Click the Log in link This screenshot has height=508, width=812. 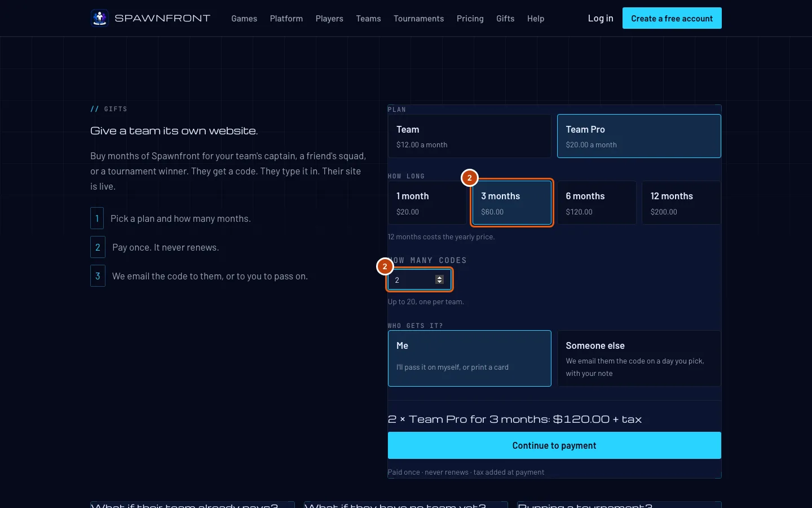tap(601, 18)
